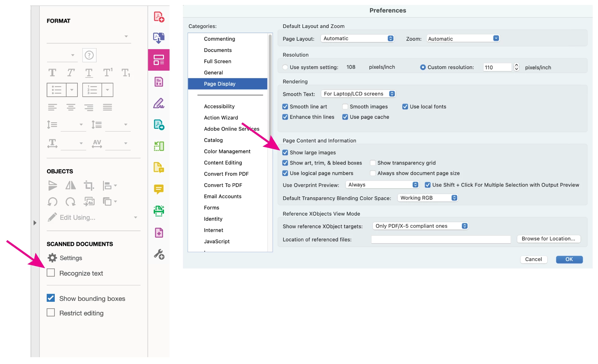Expand the Smooth Text dropdown
Viewport: 598px width, 364px height.
(x=358, y=94)
